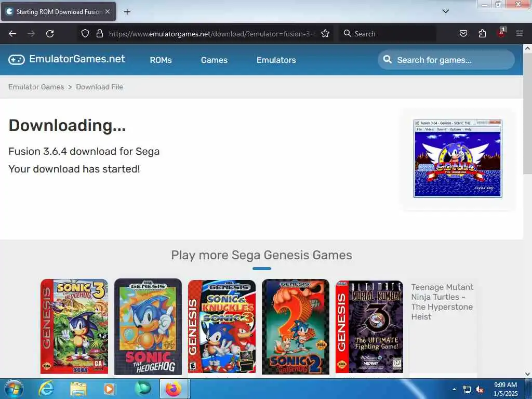Open Teenage Mutant Ninja Turtles Hyperstone Heist link
Viewport: 532px width, 399px height.
coord(442,302)
